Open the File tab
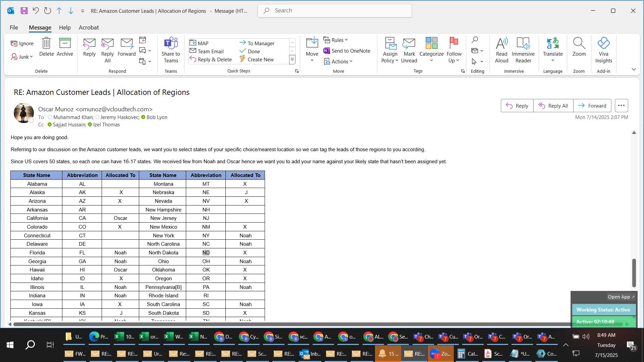 coord(14,27)
